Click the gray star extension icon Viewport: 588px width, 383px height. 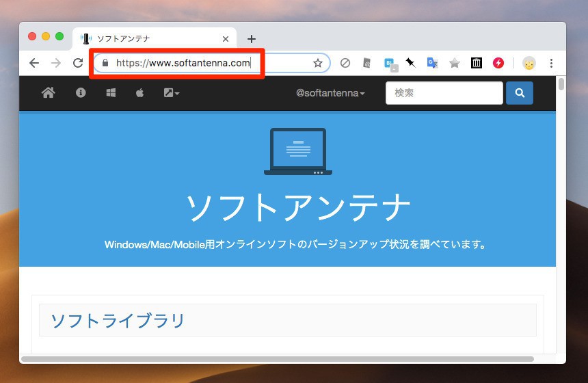(455, 63)
